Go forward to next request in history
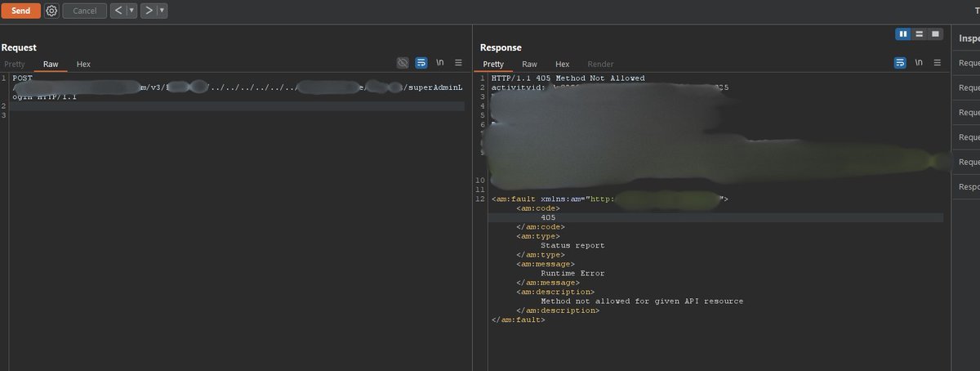Viewport: 980px width, 371px height. coord(148,11)
